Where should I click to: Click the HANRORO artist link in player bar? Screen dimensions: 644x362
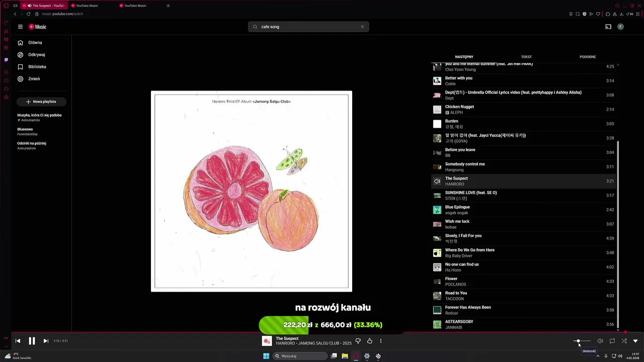[x=285, y=343]
